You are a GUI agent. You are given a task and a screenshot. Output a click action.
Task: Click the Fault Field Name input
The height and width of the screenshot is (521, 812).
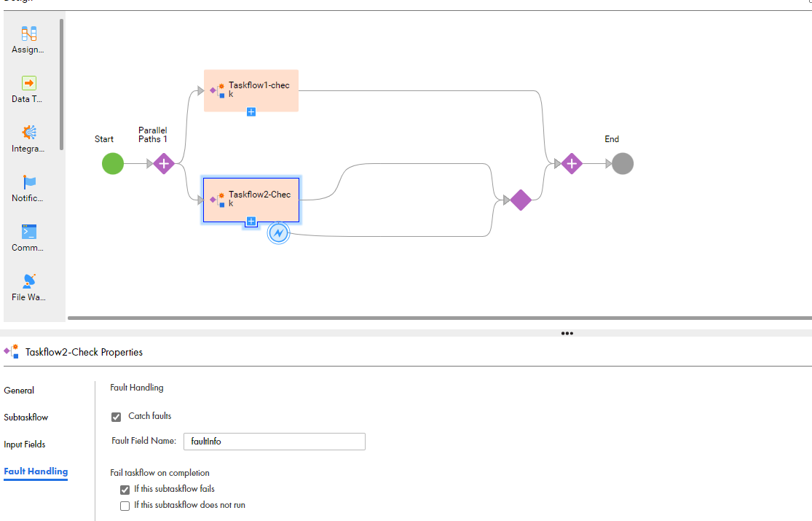point(275,441)
